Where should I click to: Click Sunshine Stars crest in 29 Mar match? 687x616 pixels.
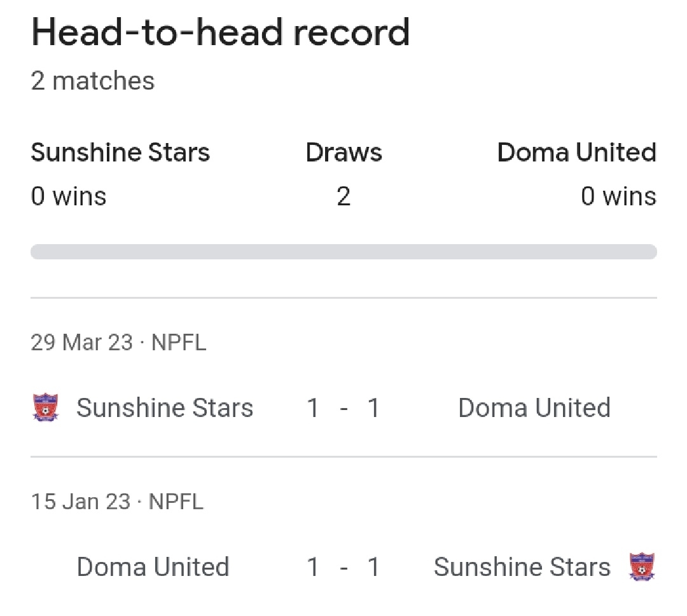click(46, 407)
